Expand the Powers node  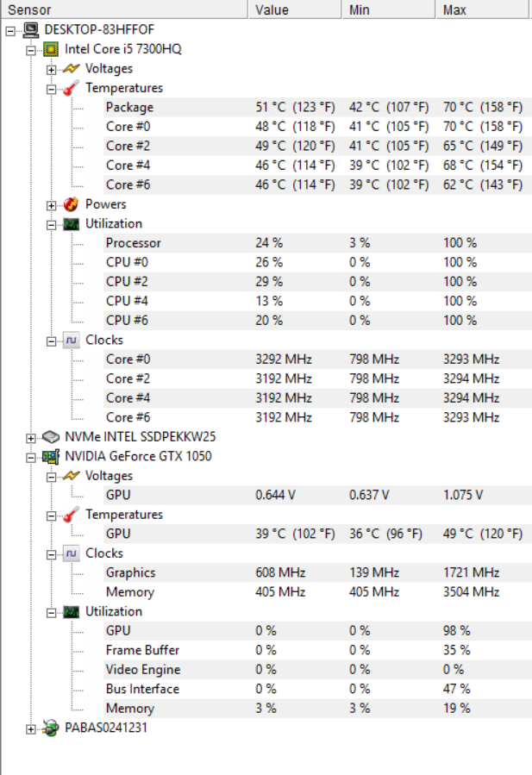pyautogui.click(x=51, y=205)
